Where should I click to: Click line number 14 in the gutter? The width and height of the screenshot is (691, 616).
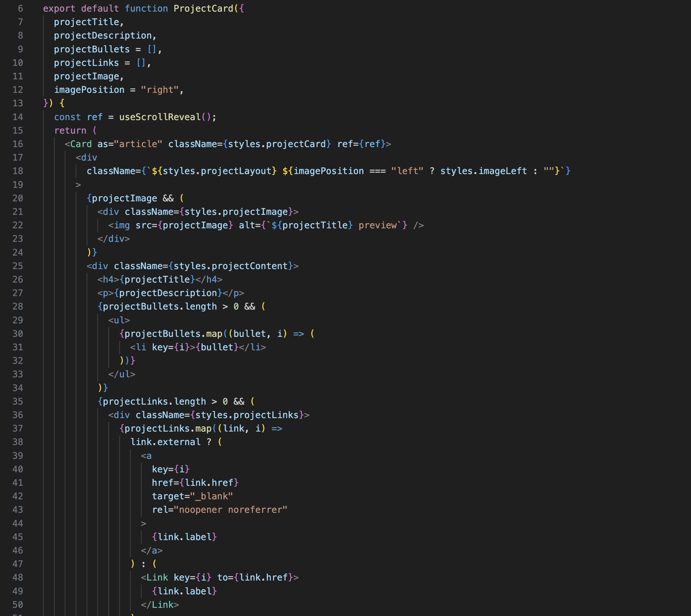(19, 117)
